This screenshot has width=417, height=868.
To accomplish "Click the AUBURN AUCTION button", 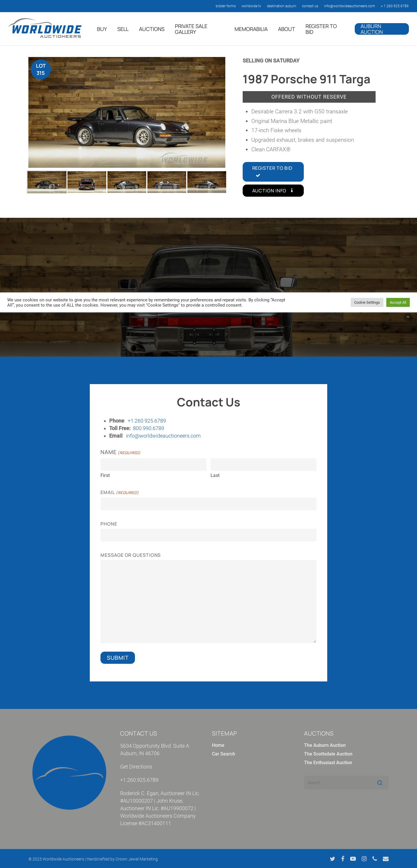I will pos(382,29).
